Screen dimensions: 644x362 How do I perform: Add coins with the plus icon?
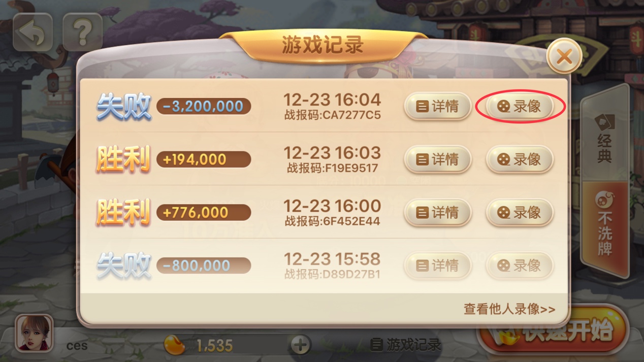[x=300, y=345]
